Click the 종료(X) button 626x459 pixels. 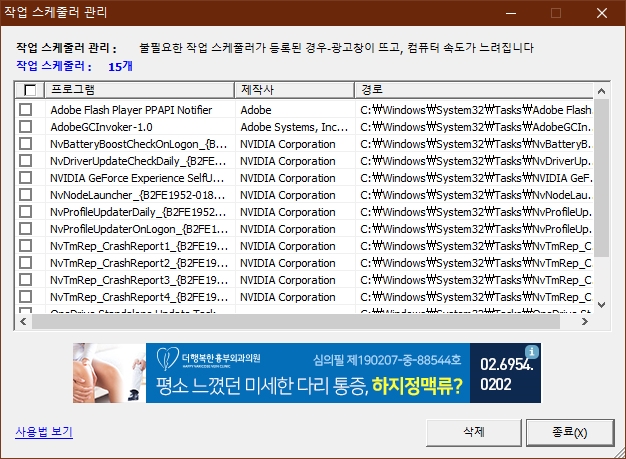pos(570,432)
